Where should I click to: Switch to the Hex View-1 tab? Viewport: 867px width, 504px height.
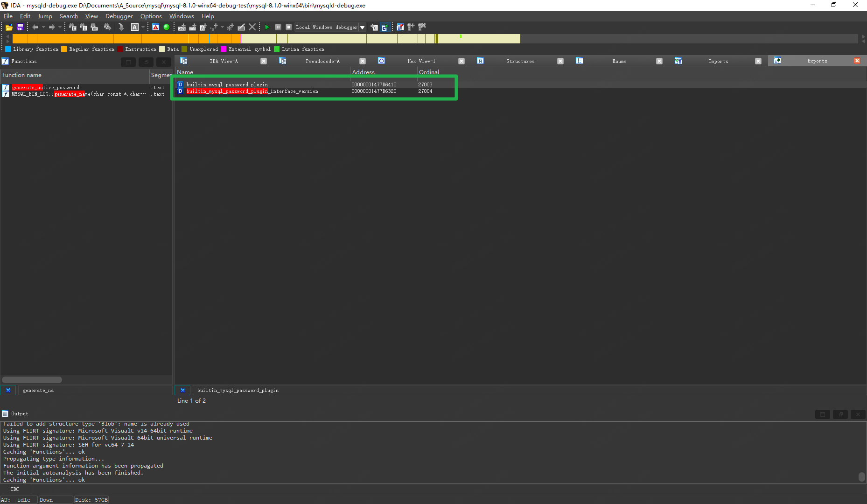(421, 61)
